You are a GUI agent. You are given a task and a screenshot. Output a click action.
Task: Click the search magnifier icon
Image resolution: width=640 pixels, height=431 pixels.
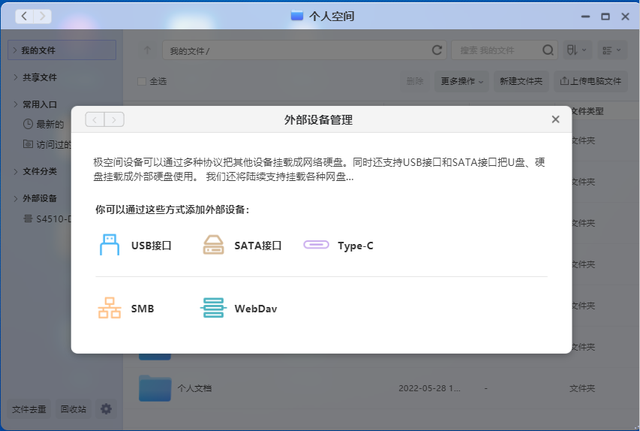548,50
